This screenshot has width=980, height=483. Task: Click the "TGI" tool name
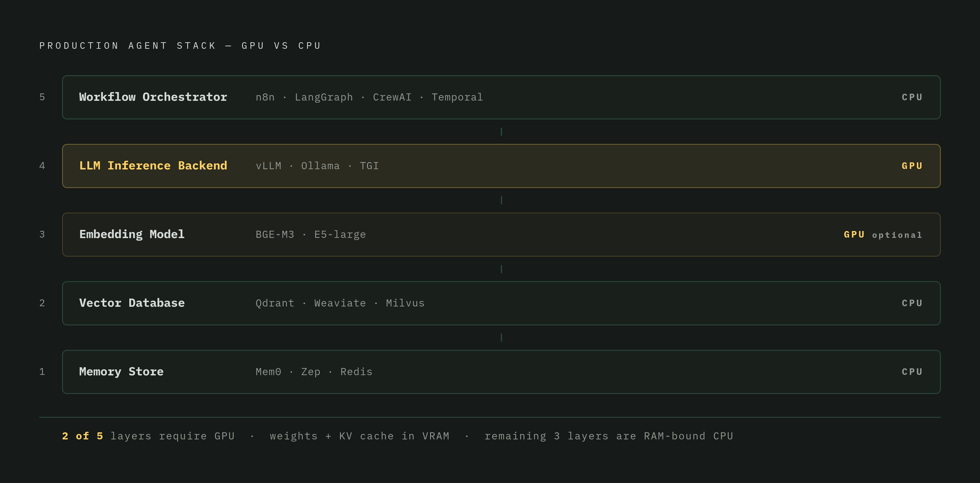[x=369, y=166]
